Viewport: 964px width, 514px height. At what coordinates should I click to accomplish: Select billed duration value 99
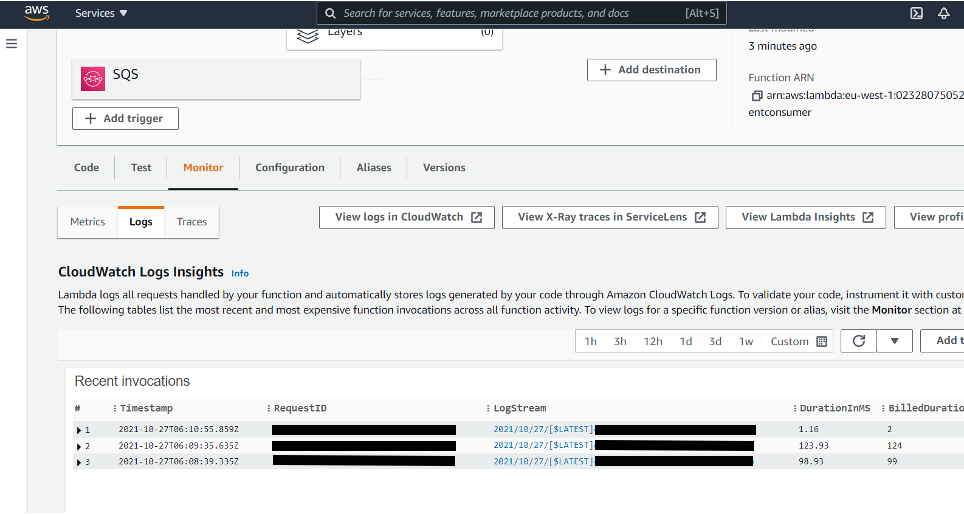pos(892,461)
